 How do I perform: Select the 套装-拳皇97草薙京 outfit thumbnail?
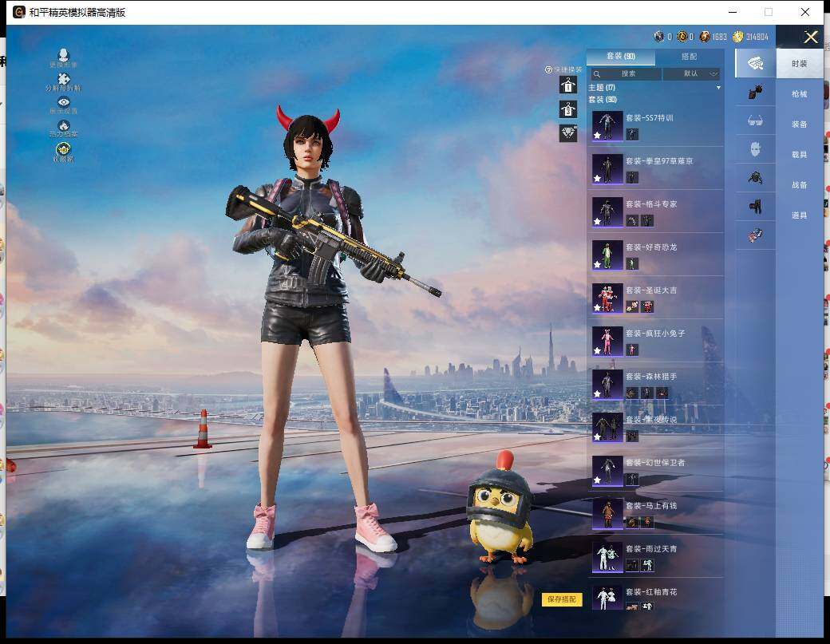point(607,168)
